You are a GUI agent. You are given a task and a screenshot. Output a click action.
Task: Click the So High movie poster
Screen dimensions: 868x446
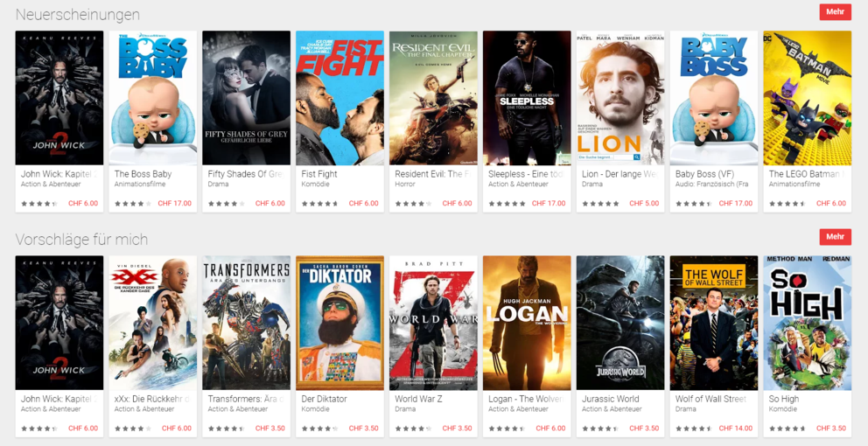coord(807,324)
